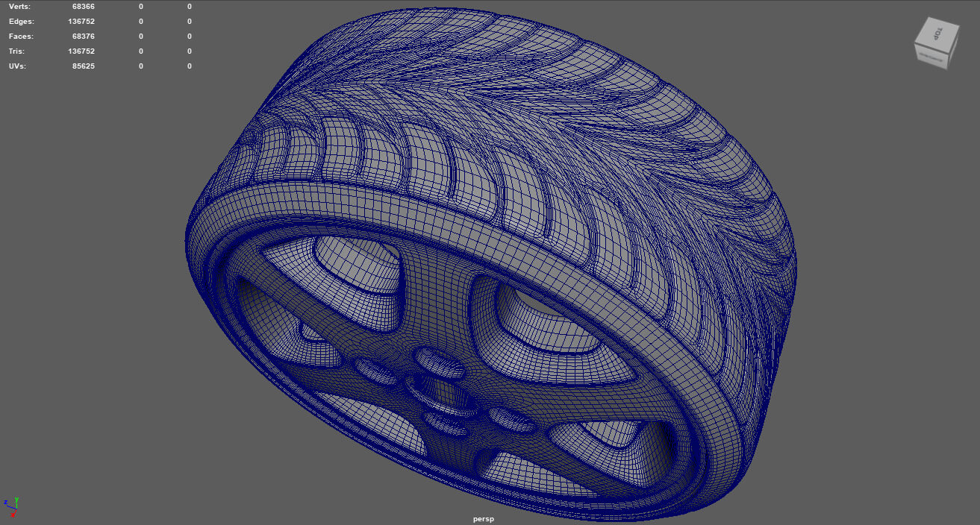
Task: Click the Tris: heads-up label
Action: [17, 51]
